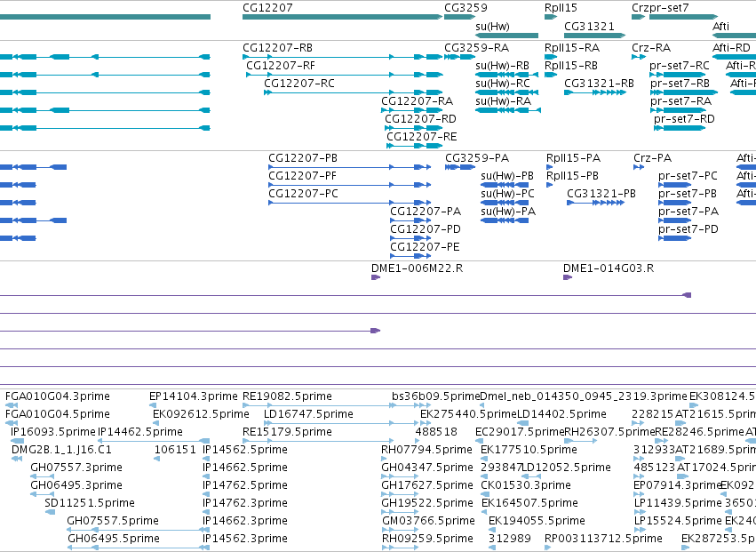
Task: Open transcript label su(Hw)-RA
Action: (x=503, y=101)
